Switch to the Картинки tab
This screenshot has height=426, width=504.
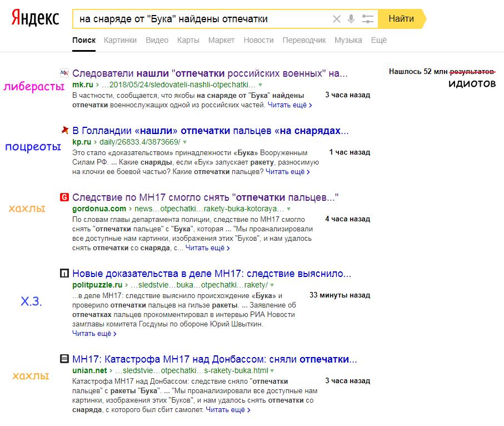pos(120,40)
